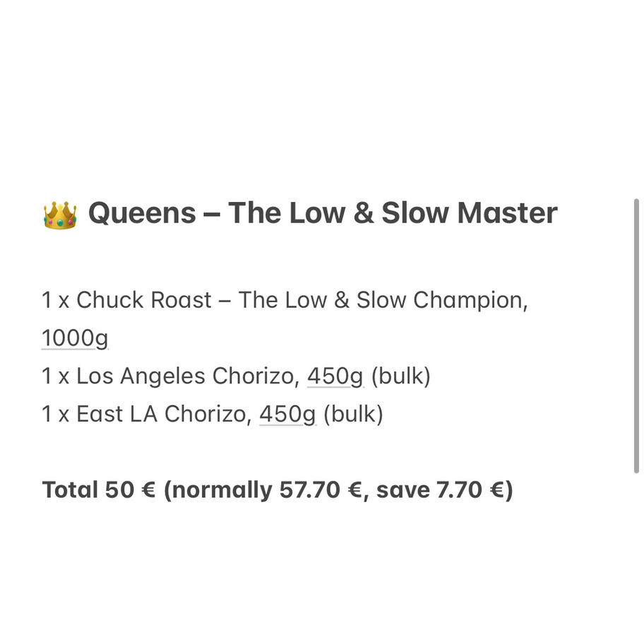The height and width of the screenshot is (644, 644).
Task: Click the "1 x" quantity before Chuck Roast
Action: 55,300
